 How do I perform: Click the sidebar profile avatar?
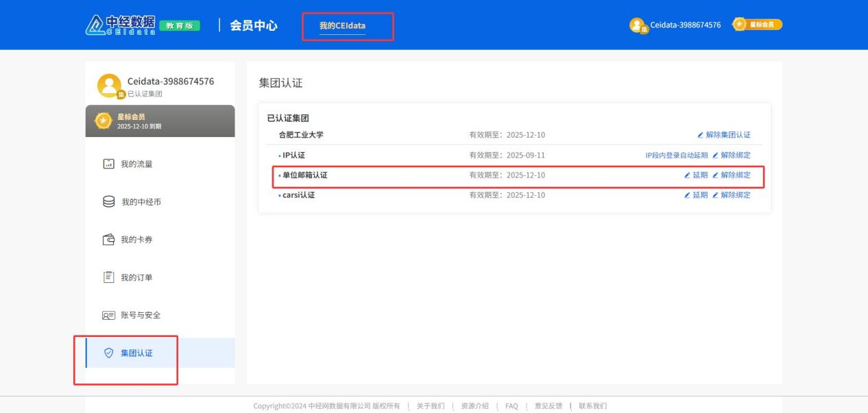109,86
